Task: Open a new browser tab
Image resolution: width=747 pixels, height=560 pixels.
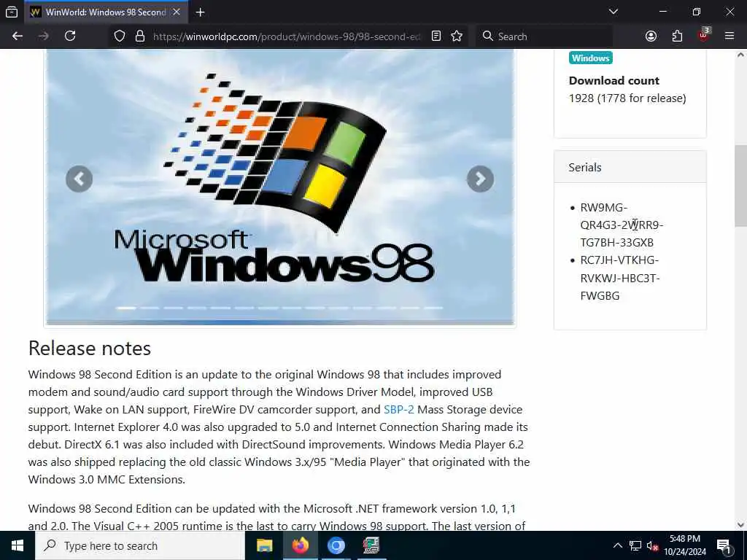Action: pos(200,12)
